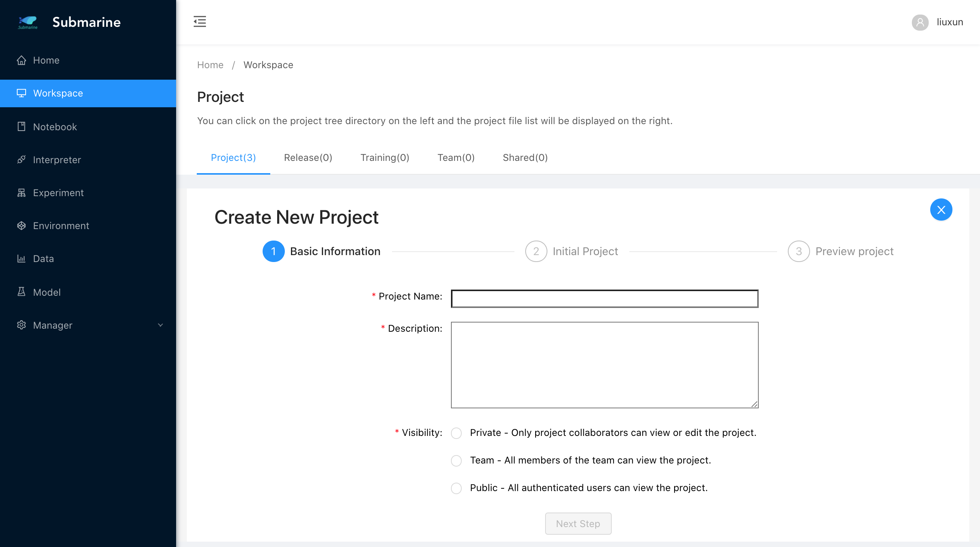980x547 pixels.
Task: Click the Notebook icon in sidebar
Action: (21, 127)
